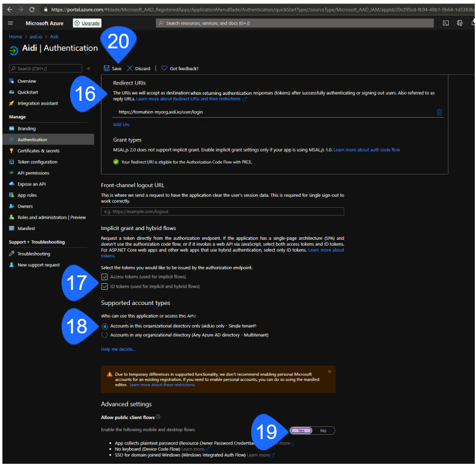The image size is (476, 465).
Task: Go to Home breadcrumb
Action: [16, 37]
